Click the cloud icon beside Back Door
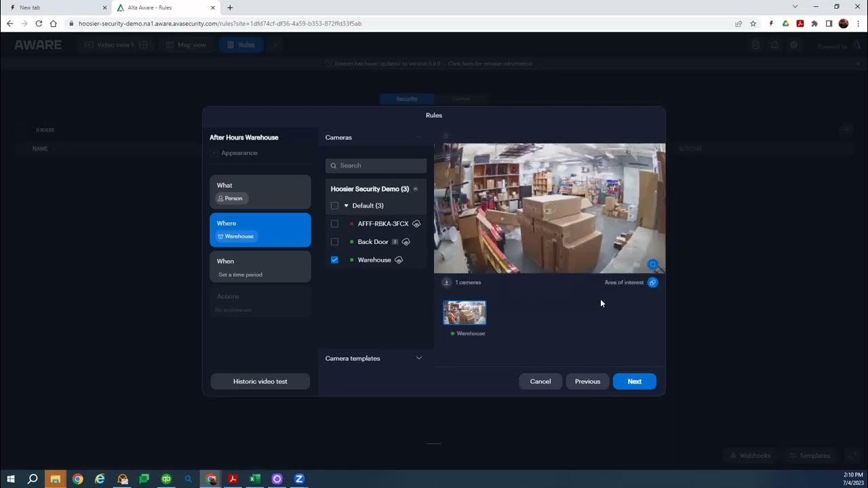The image size is (868, 488). coord(406,242)
